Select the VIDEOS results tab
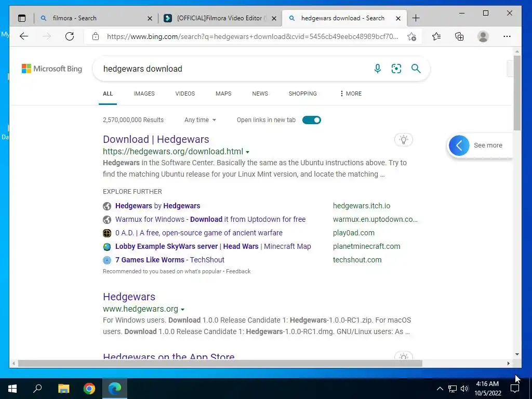Screen dimensions: 532x399 point(185,94)
